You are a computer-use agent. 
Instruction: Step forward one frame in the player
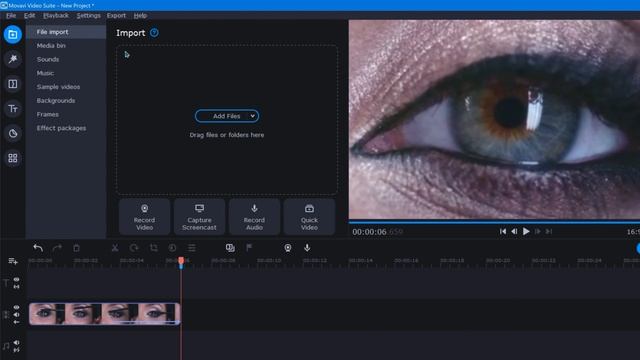(x=538, y=231)
